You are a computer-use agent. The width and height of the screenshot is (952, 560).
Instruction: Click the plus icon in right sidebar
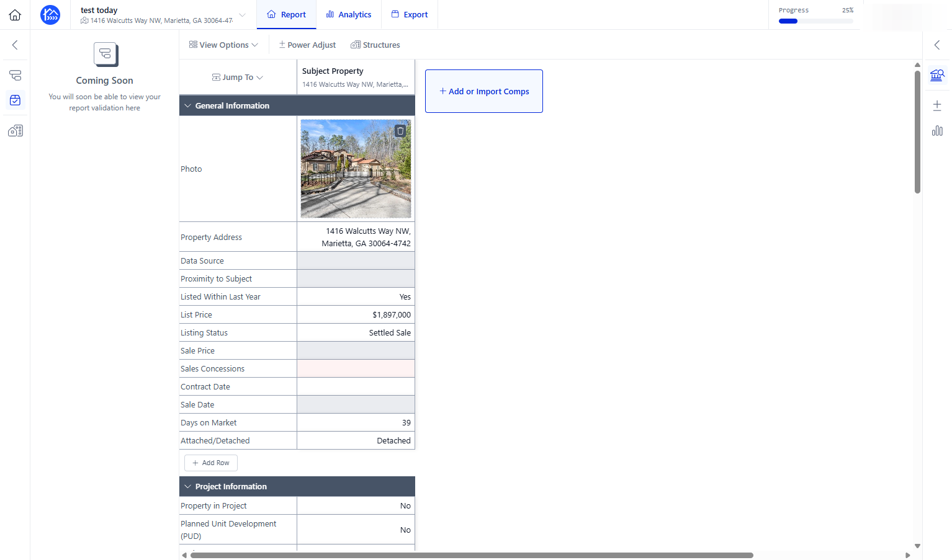pyautogui.click(x=937, y=105)
